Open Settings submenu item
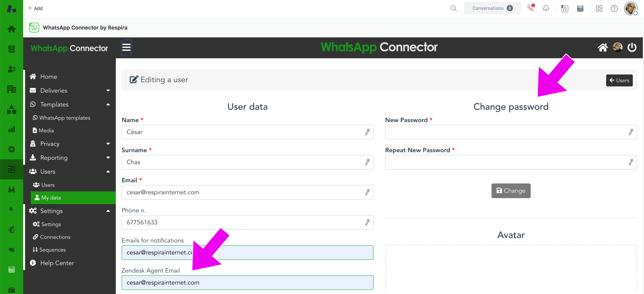The height and width of the screenshot is (294, 644). tap(47, 224)
